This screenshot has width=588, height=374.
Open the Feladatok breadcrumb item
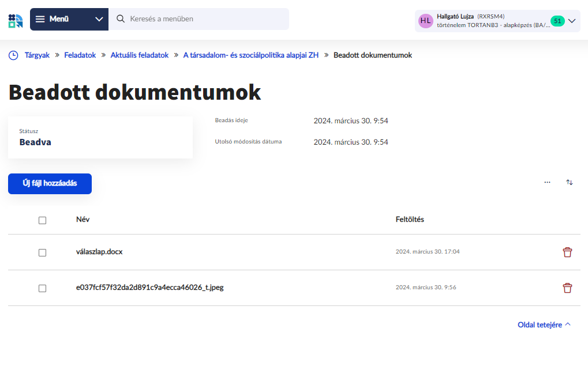pos(80,55)
